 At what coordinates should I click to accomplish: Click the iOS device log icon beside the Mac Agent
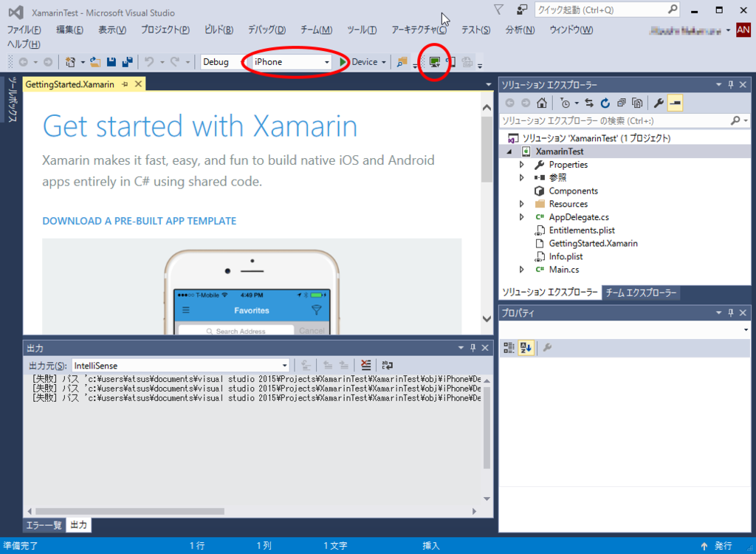click(451, 62)
